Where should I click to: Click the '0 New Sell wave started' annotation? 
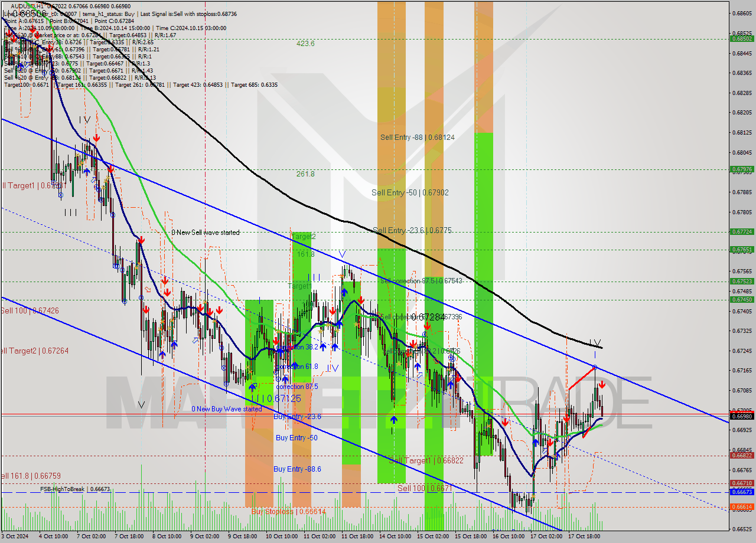(206, 233)
